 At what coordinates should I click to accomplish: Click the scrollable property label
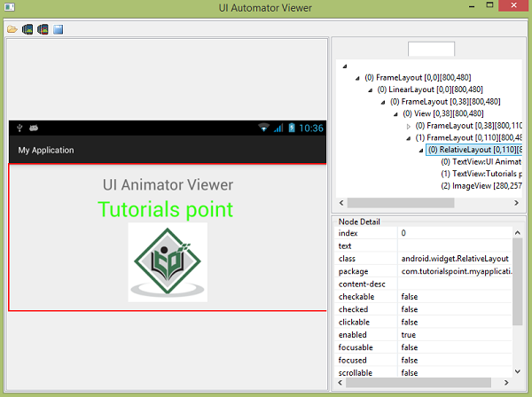click(x=356, y=373)
